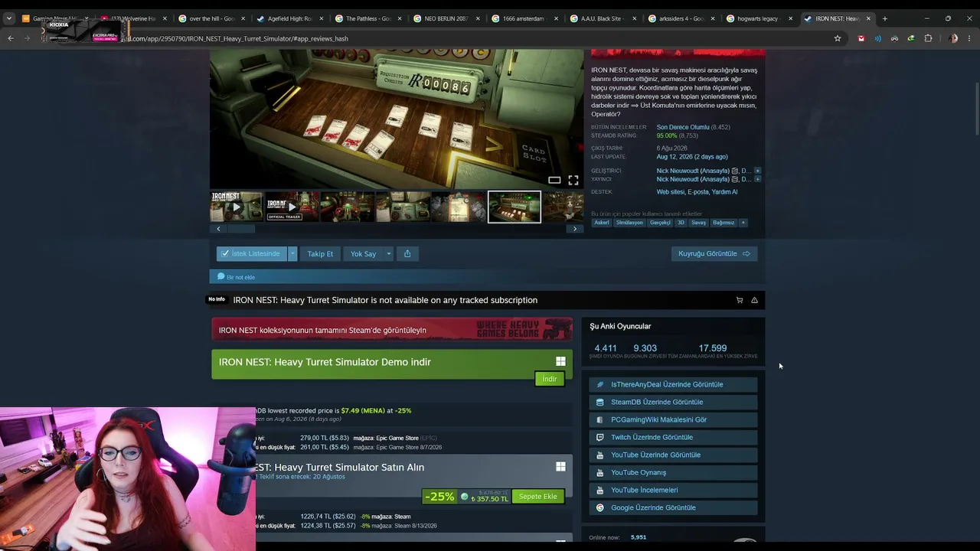Viewport: 980px width, 551px height.
Task: Open YouTube Üzerinde Görüntüle link
Action: (x=673, y=455)
